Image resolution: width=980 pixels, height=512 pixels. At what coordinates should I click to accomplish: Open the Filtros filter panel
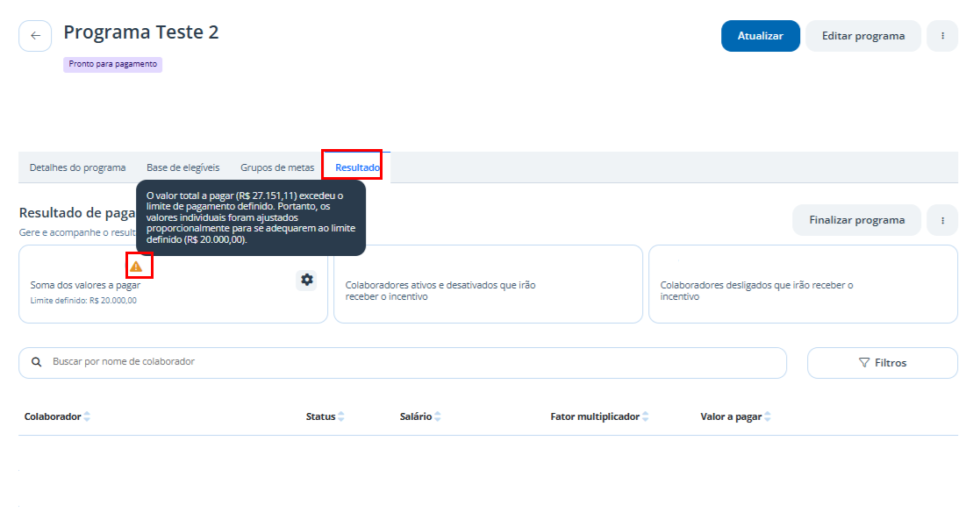pyautogui.click(x=882, y=363)
